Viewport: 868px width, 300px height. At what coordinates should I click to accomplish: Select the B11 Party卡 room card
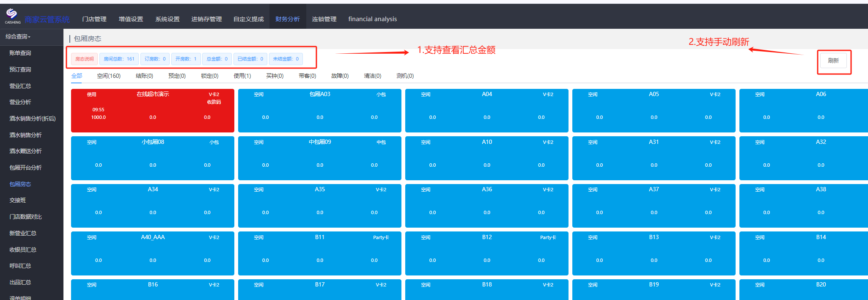[x=320, y=253]
